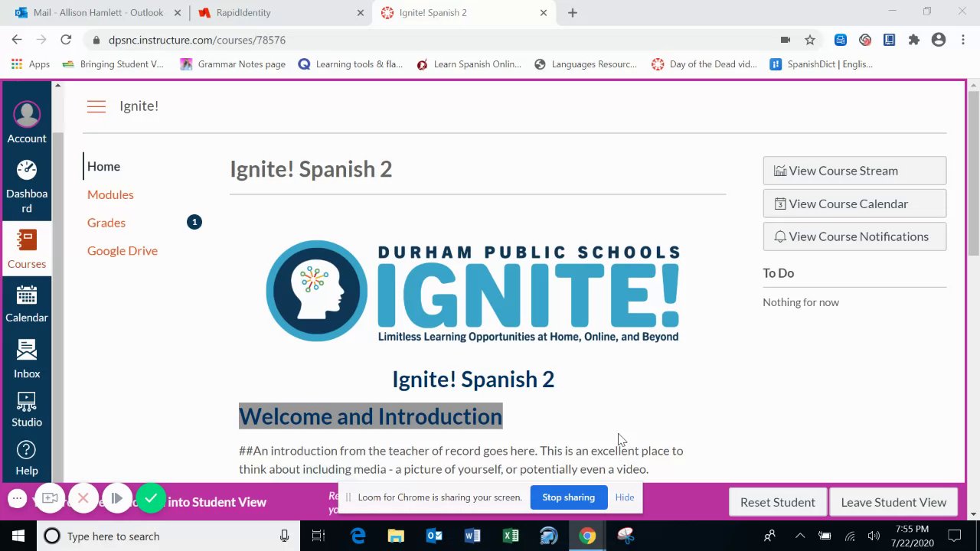Image resolution: width=980 pixels, height=551 pixels.
Task: Click the Ignite! breadcrumb link
Action: coord(139,106)
